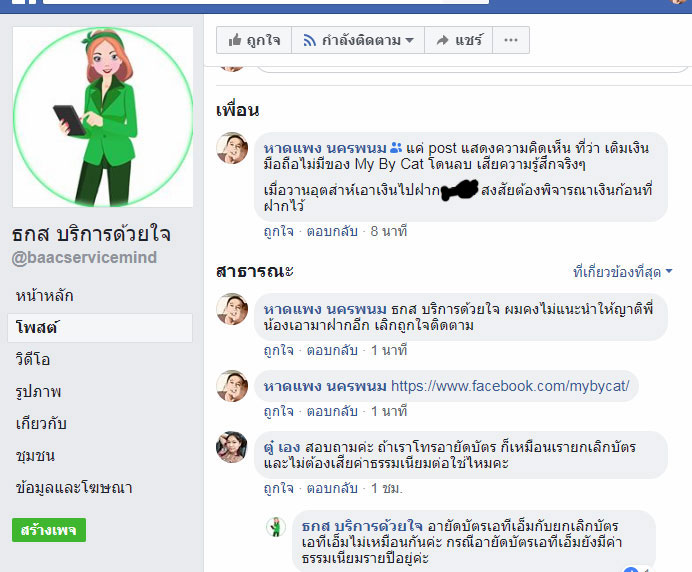Click the ถูกใจ (Like) page button

254,40
